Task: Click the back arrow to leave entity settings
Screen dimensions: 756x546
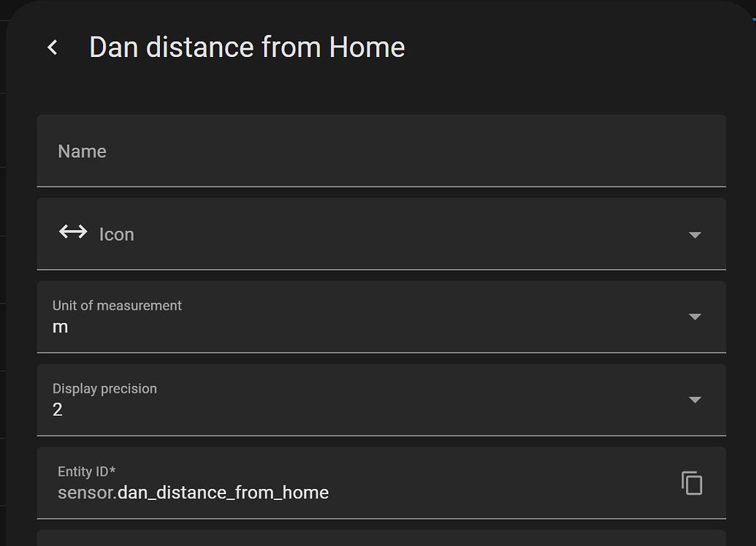Action: coord(52,47)
